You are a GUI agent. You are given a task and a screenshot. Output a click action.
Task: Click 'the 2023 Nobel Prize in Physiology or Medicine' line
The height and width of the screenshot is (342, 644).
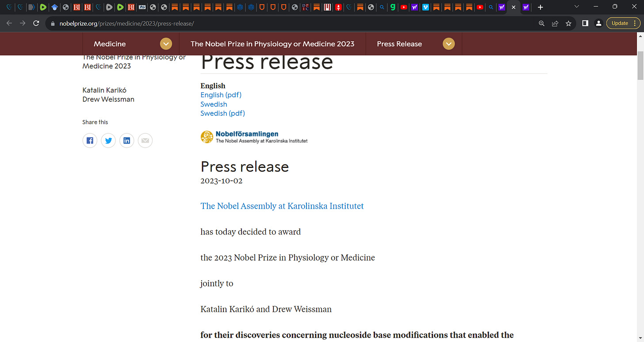[x=287, y=258]
